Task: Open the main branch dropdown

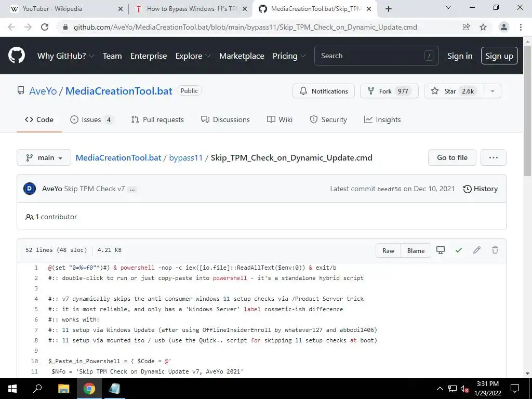Action: (x=44, y=157)
